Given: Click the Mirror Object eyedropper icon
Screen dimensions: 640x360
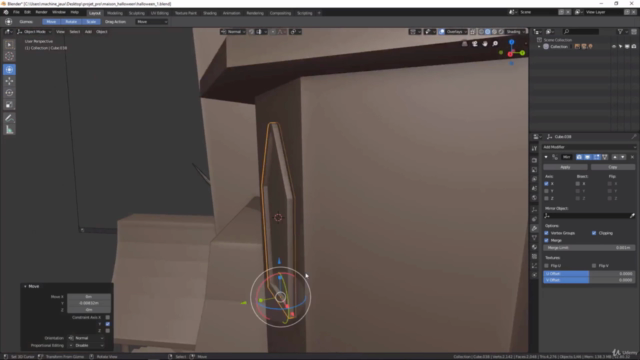Looking at the screenshot, I should [632, 216].
